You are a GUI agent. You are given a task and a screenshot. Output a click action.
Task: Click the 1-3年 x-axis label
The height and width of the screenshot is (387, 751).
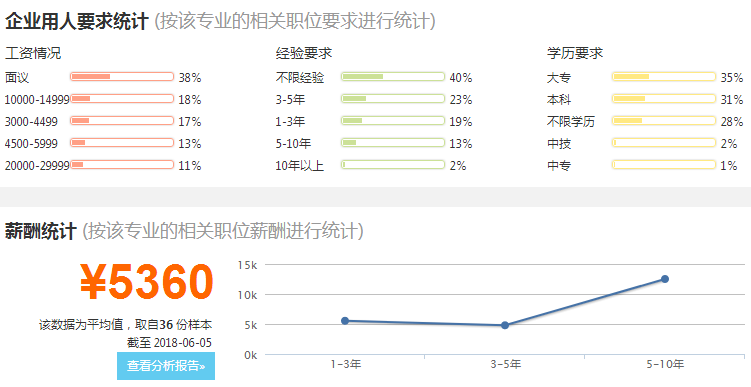pos(346,364)
